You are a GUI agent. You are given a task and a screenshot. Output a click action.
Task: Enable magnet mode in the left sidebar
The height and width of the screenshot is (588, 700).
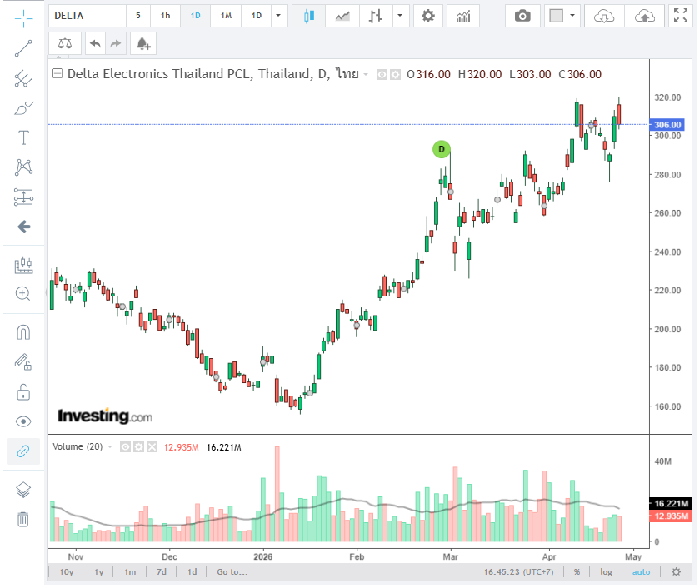click(22, 331)
